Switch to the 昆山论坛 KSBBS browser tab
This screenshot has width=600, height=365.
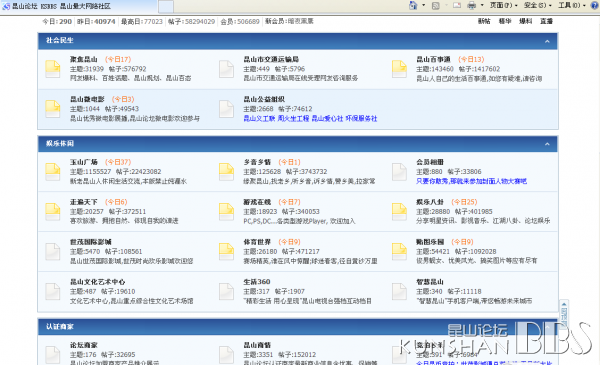click(x=78, y=6)
